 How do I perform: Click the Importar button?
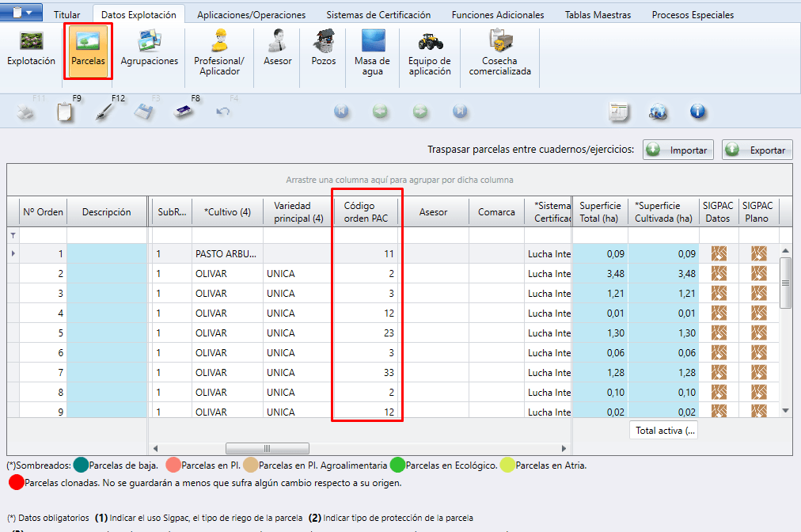(678, 149)
